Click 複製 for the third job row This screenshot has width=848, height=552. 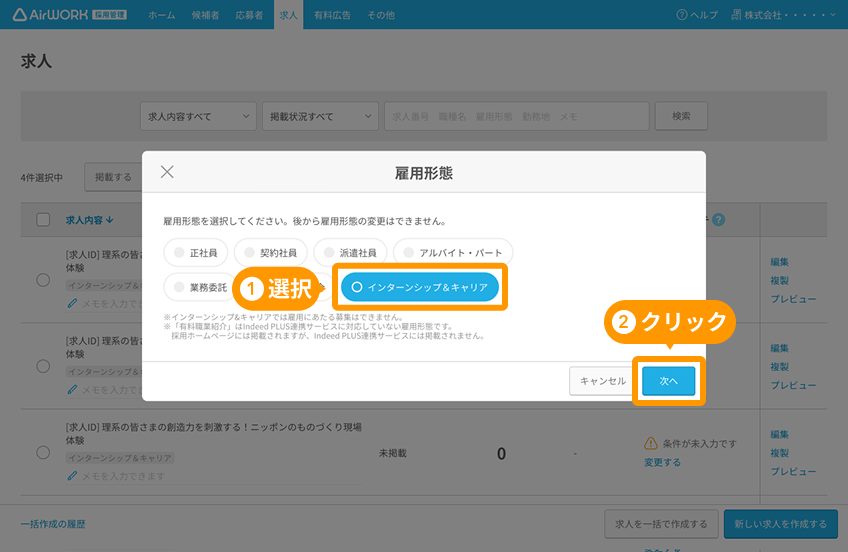click(x=779, y=453)
